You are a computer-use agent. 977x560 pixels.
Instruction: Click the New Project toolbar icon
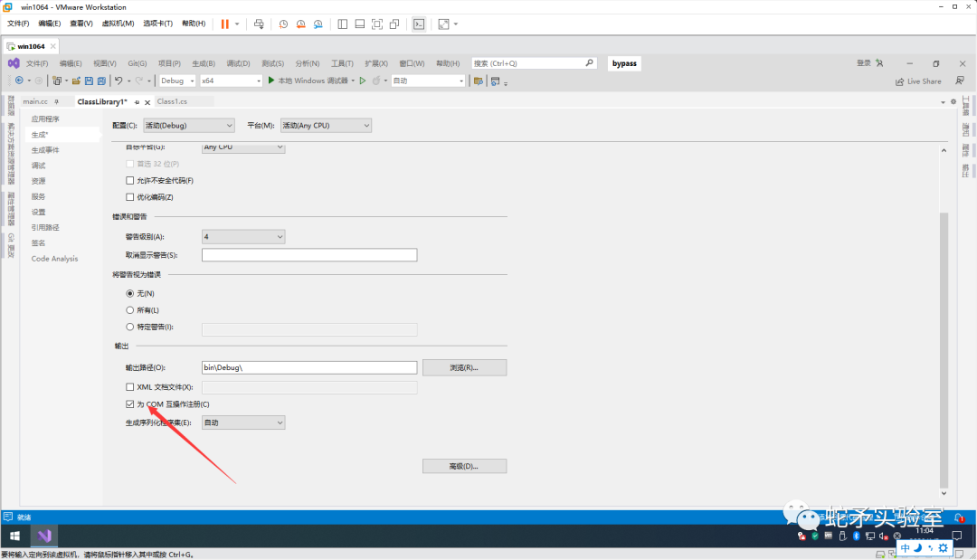57,81
